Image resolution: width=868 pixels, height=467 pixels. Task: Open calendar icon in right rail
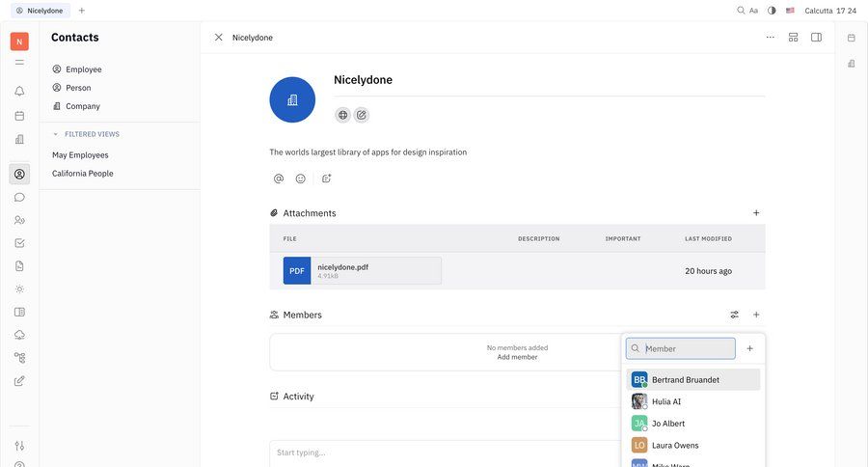[x=852, y=38]
